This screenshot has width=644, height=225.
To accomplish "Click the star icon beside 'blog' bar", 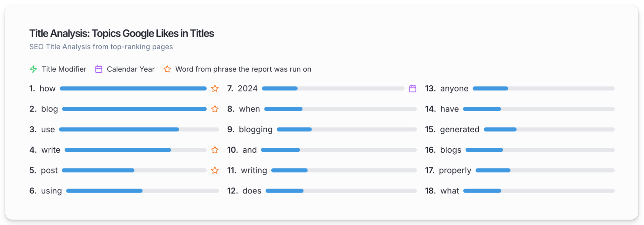I will click(215, 109).
